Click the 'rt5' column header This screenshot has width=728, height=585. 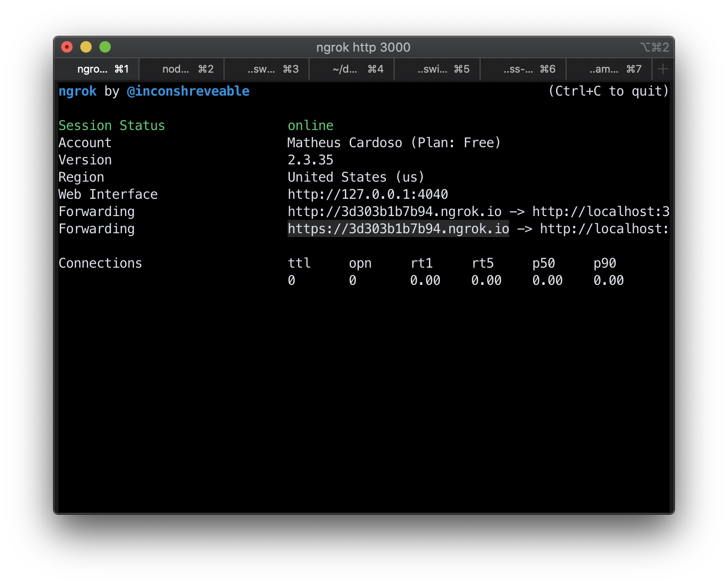483,263
